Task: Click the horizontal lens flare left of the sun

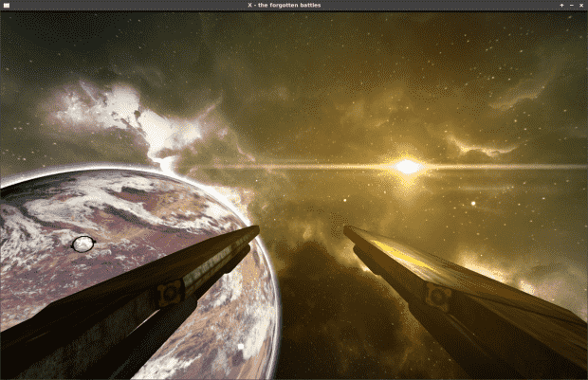Action: (313, 168)
